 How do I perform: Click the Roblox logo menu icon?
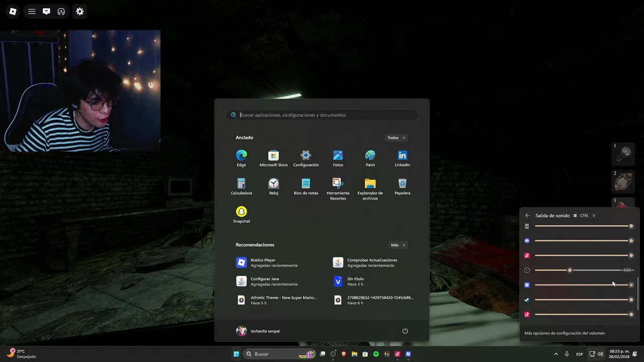[x=13, y=11]
